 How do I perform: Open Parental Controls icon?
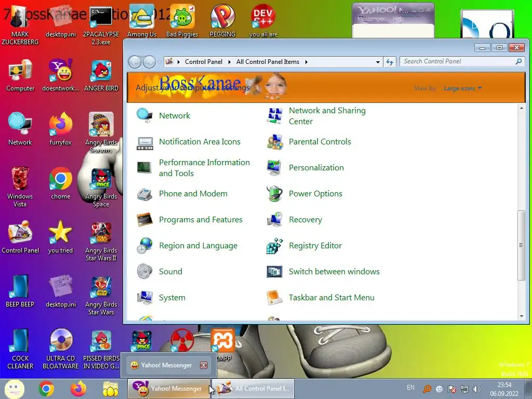click(274, 142)
